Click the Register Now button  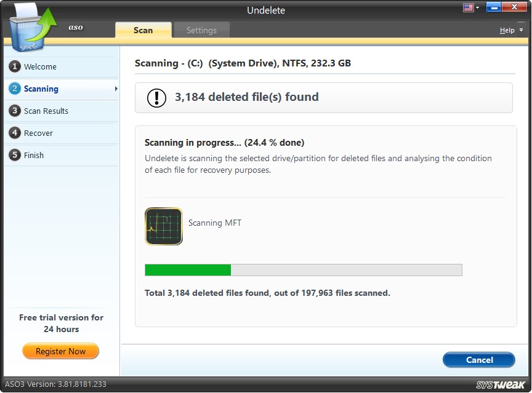[x=60, y=351]
